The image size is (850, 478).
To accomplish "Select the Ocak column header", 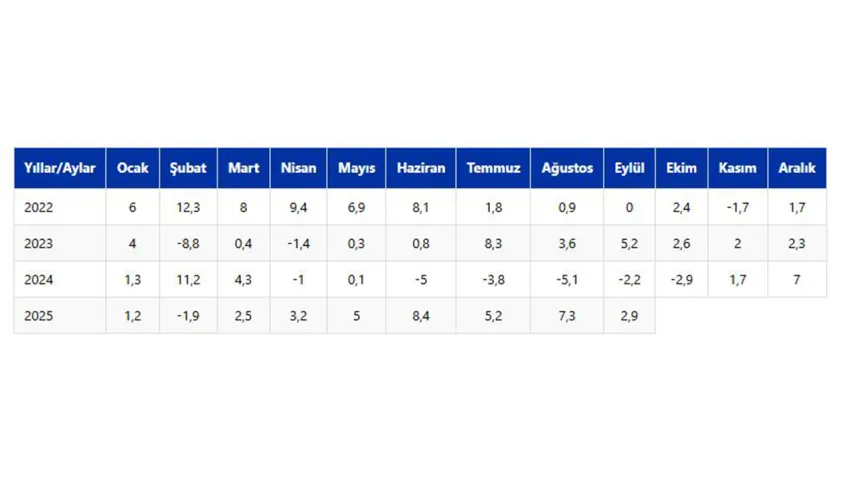I will (x=132, y=168).
